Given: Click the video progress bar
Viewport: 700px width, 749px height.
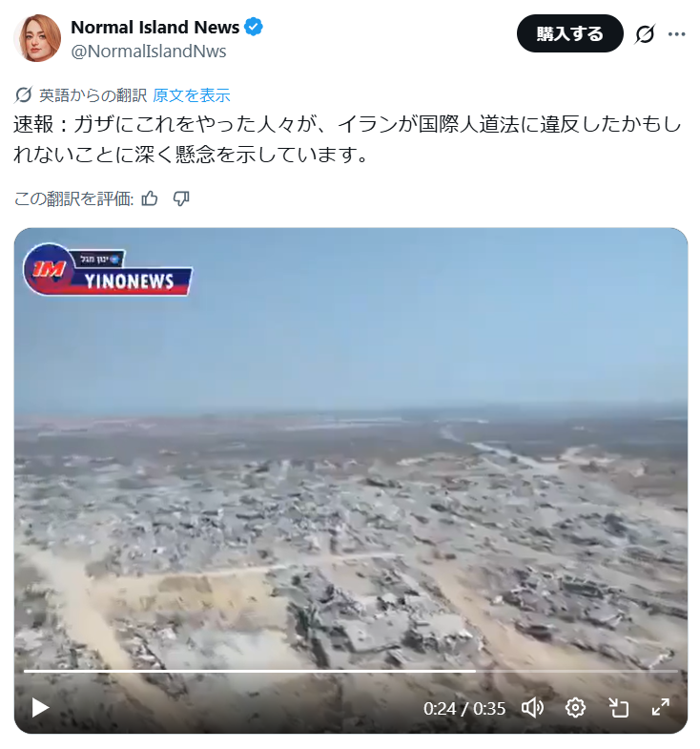Looking at the screenshot, I should (x=351, y=671).
